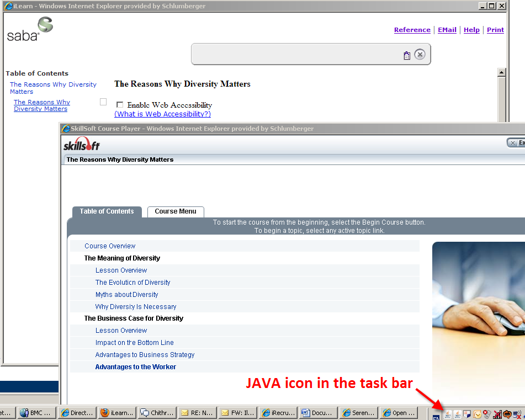Click the SkillSoft logo in Course Player
The width and height of the screenshot is (525, 420).
pyautogui.click(x=82, y=144)
